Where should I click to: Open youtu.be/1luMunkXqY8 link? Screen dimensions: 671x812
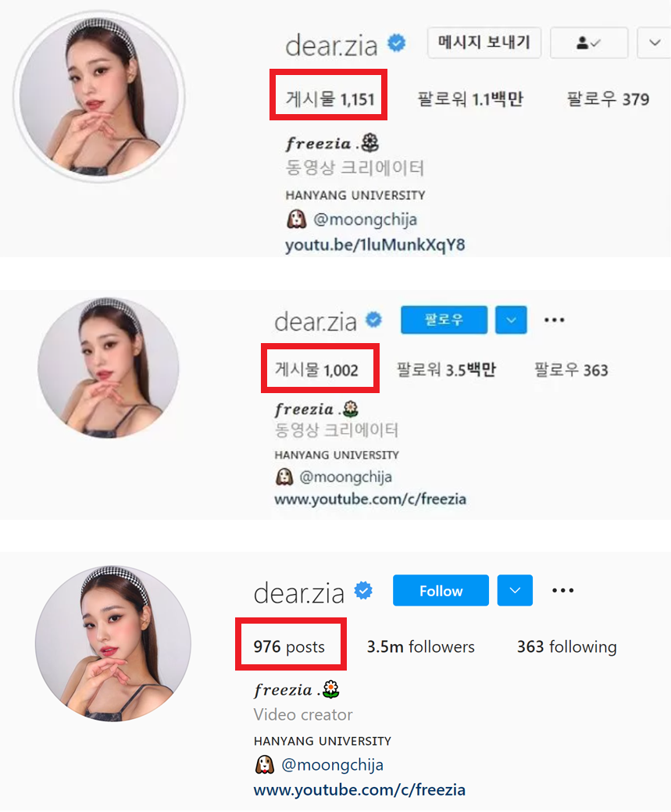(375, 245)
